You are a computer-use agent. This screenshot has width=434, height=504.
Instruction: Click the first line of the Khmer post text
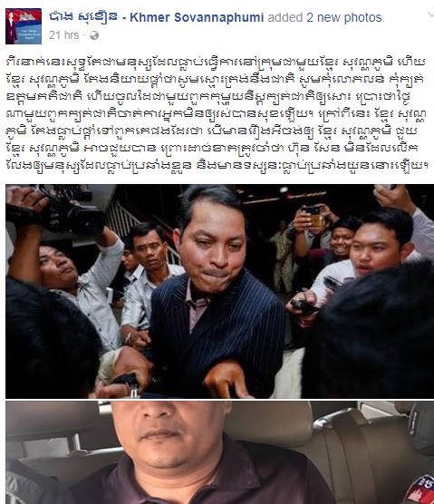point(217,62)
